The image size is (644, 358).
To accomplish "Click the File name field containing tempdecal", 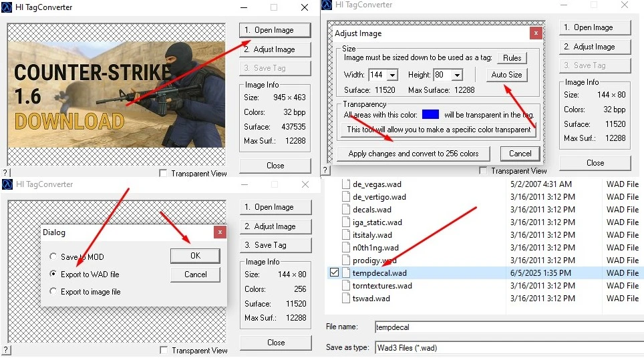I will (x=509, y=327).
